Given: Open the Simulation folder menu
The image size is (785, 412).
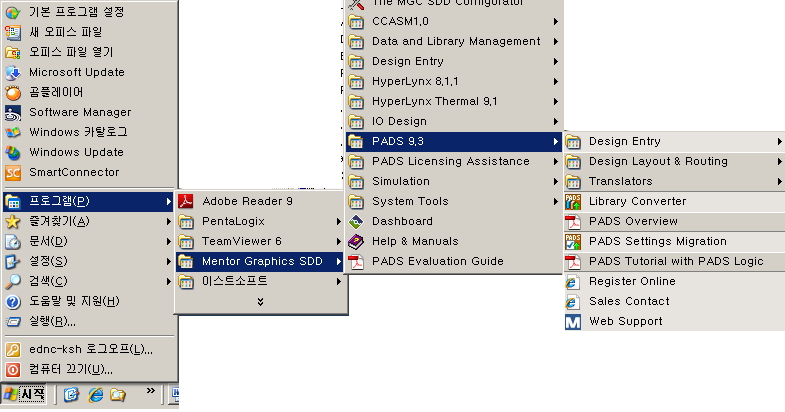Looking at the screenshot, I should pyautogui.click(x=454, y=182).
